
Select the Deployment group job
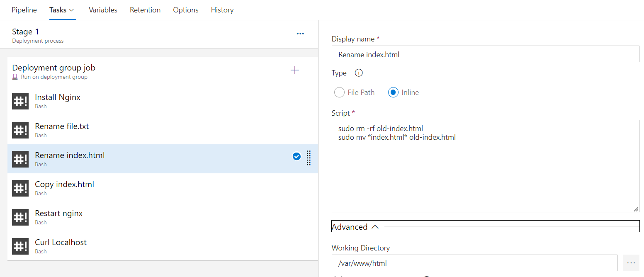[x=54, y=71]
